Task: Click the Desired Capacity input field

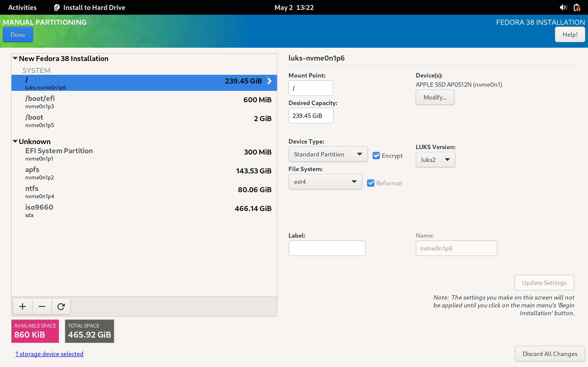Action: coord(311,116)
